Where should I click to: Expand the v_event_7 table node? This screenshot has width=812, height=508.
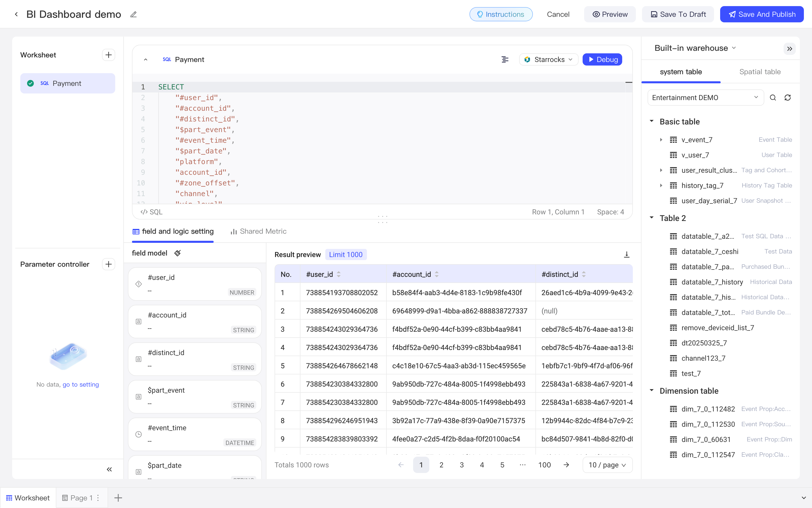[x=661, y=140]
